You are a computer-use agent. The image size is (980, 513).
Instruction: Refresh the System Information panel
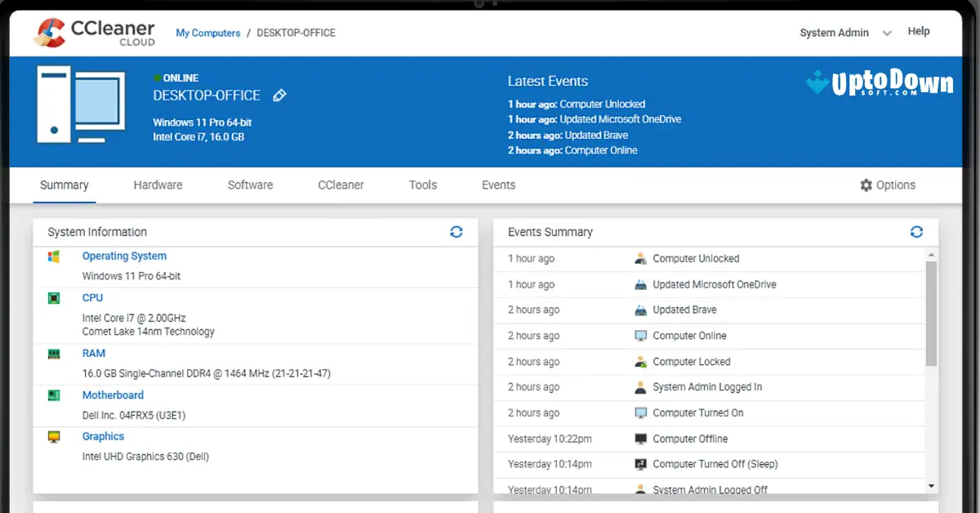coord(457,231)
